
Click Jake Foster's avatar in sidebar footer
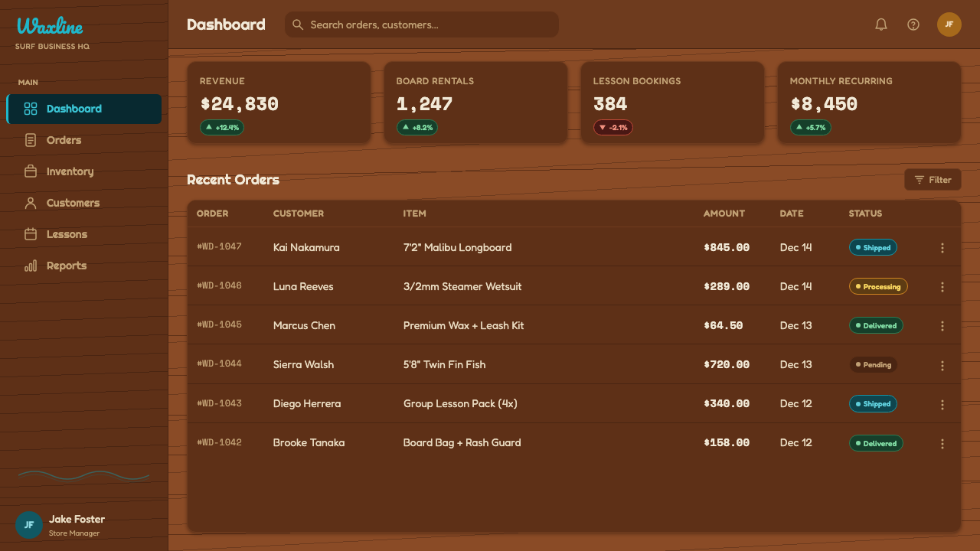pos(29,525)
